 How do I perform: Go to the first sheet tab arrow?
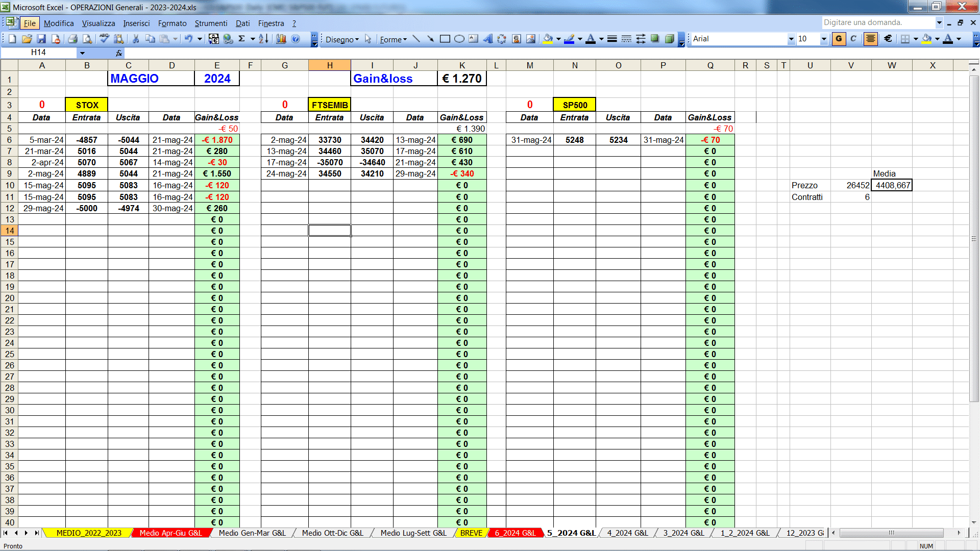pyautogui.click(x=6, y=533)
